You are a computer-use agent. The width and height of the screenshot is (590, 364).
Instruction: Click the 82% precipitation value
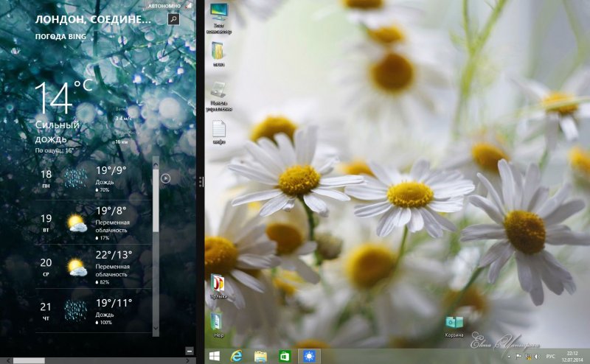point(103,282)
